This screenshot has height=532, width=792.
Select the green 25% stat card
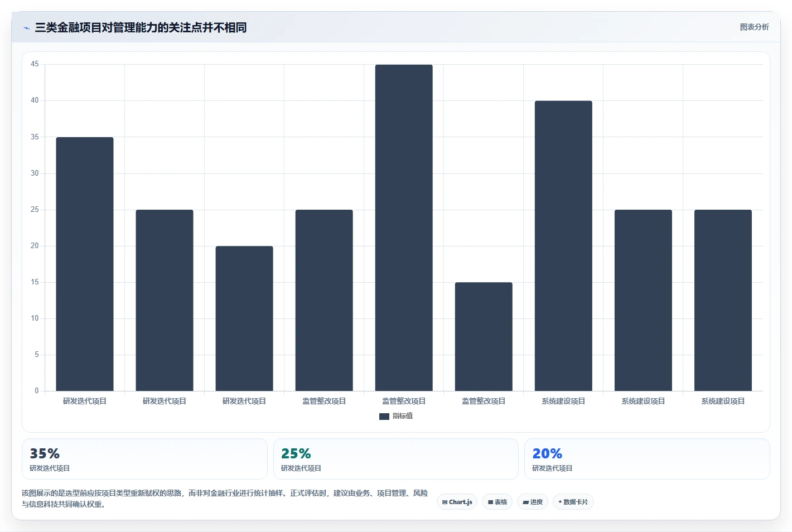click(395, 459)
